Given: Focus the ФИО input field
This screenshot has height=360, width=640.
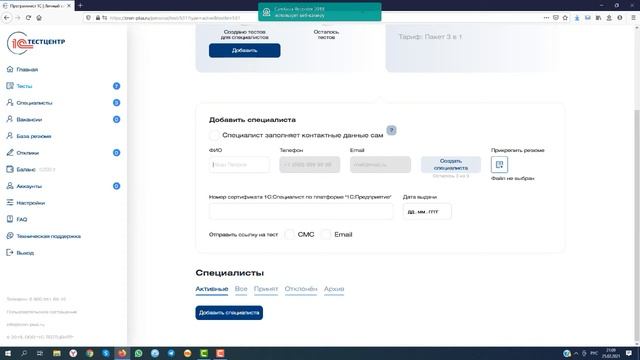Looking at the screenshot, I should click(x=239, y=164).
